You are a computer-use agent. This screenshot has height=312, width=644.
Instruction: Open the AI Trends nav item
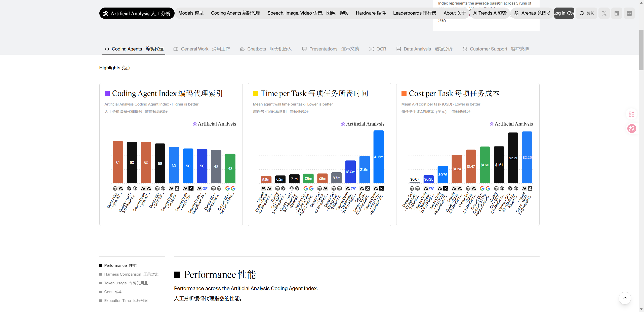(490, 13)
